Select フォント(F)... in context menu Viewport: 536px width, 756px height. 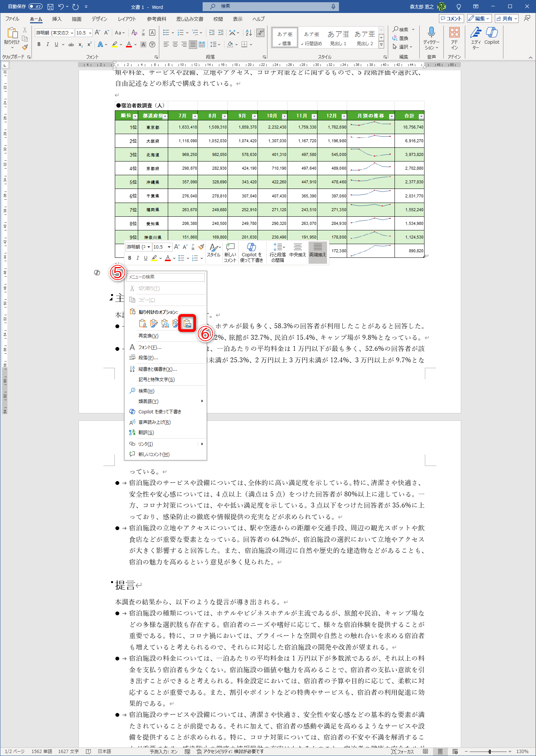(165, 347)
